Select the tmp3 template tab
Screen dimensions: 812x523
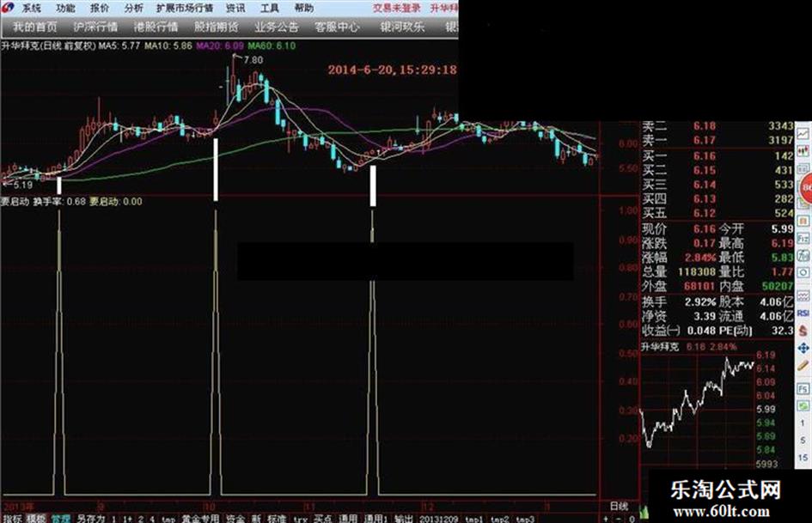[525, 519]
